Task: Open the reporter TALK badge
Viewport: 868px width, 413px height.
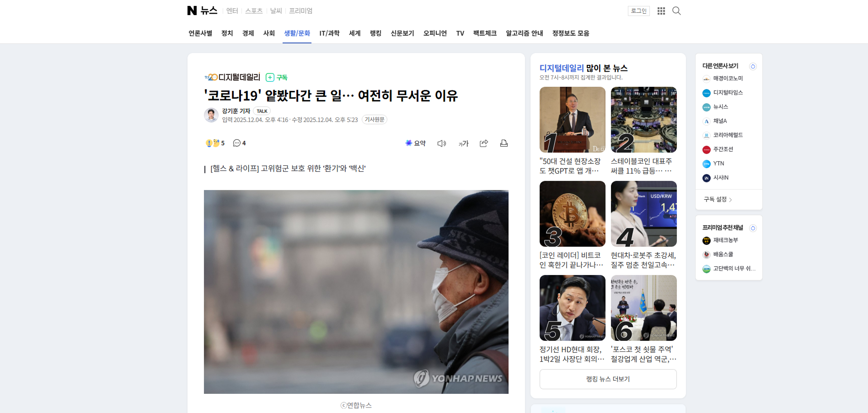Action: 262,111
